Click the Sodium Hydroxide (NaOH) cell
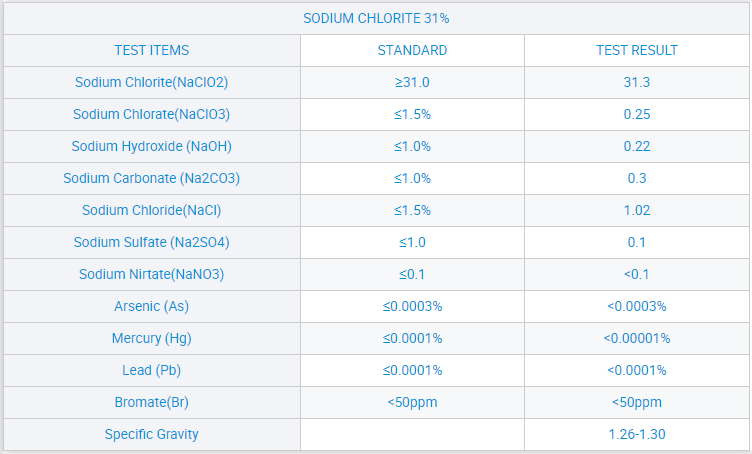Viewport: 752px width, 454px height. coord(152,146)
